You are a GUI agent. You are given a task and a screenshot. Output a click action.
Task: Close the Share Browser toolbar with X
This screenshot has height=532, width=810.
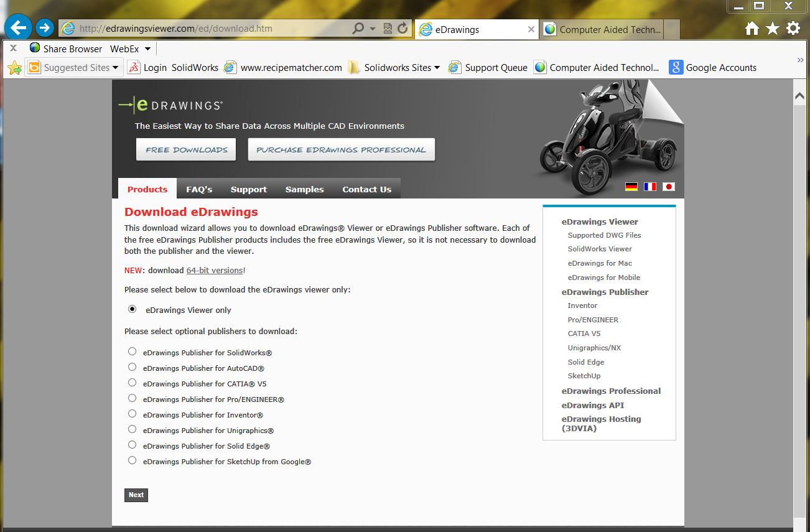click(x=13, y=49)
